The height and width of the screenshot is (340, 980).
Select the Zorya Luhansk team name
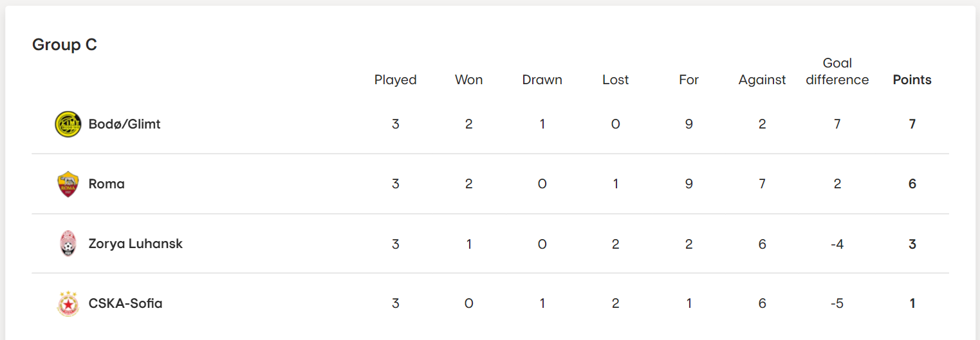[x=136, y=244]
